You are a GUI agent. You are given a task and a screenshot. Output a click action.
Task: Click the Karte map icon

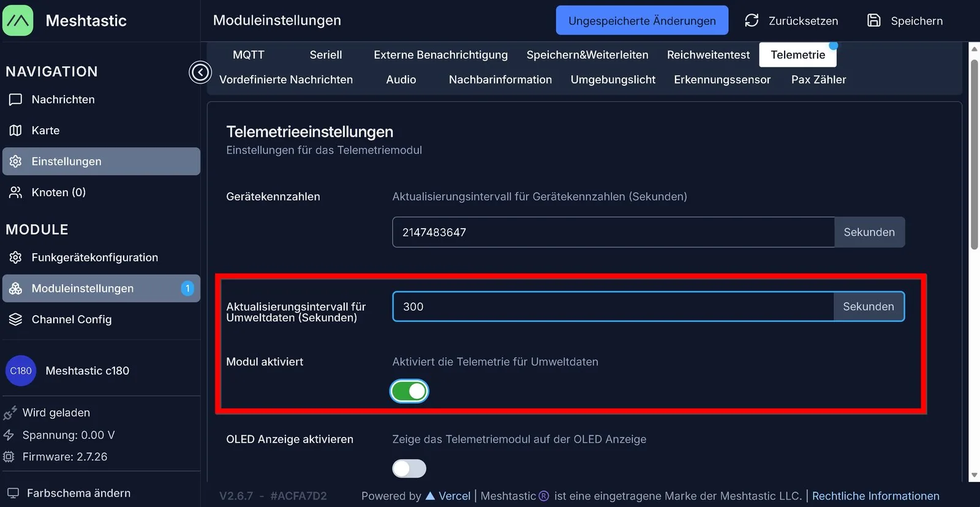point(16,130)
